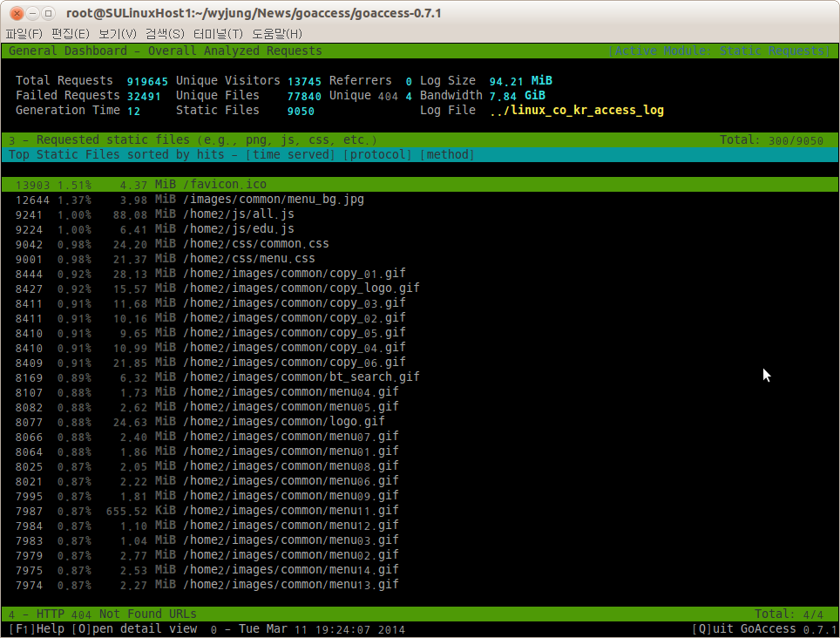Select the copy_05.gif row
Screen dimensions: 840x638
(x=420, y=333)
